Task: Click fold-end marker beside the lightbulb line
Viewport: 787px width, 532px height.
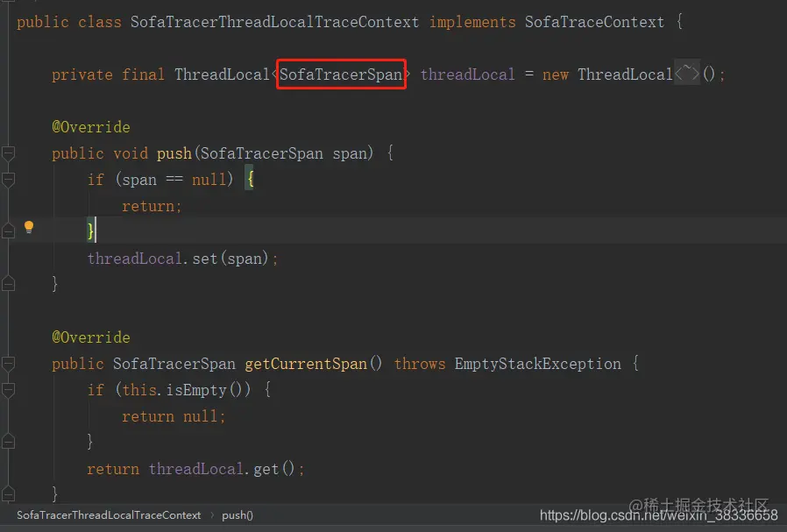Action: (8, 231)
